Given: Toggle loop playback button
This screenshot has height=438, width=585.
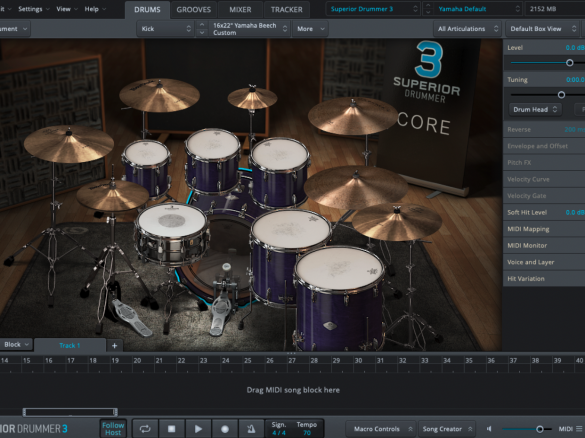Looking at the screenshot, I should tap(145, 429).
